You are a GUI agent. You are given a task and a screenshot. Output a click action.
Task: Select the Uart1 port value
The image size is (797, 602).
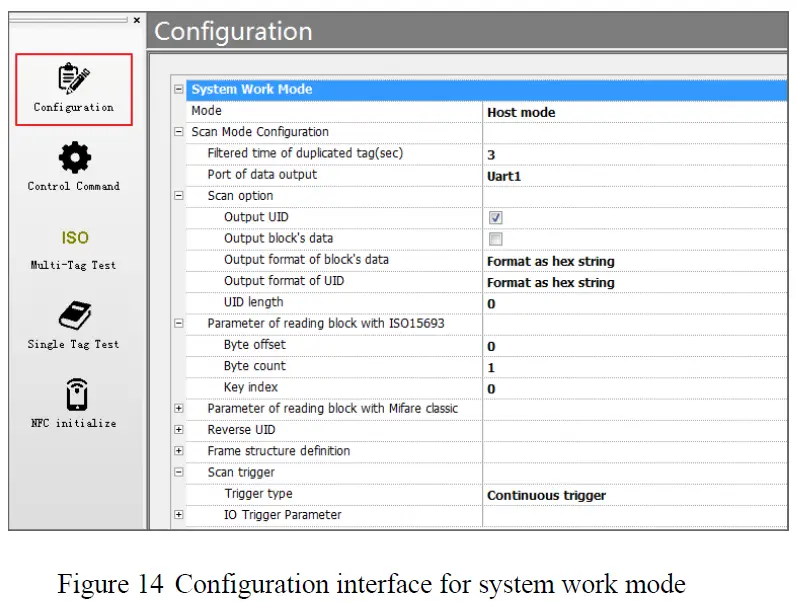[504, 176]
